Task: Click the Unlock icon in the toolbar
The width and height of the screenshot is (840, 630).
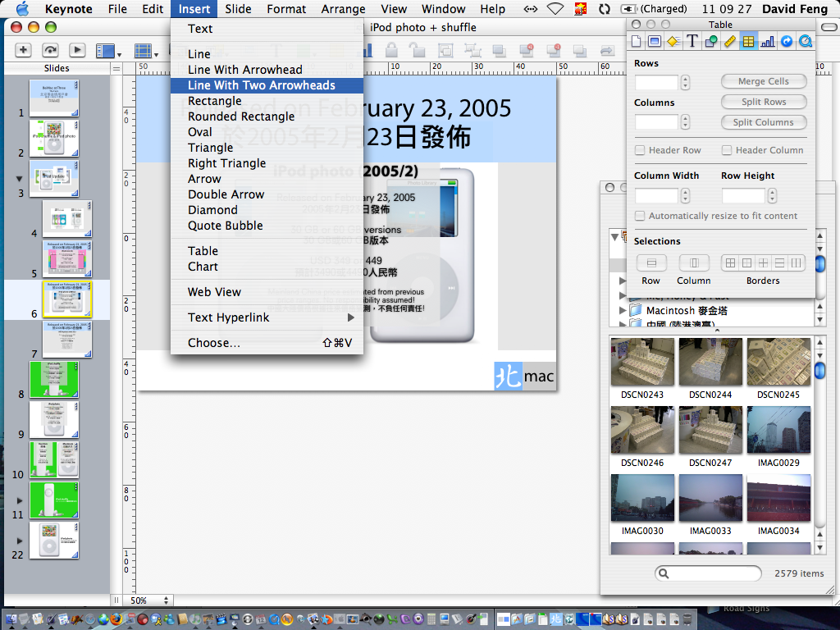Action: pyautogui.click(x=418, y=50)
